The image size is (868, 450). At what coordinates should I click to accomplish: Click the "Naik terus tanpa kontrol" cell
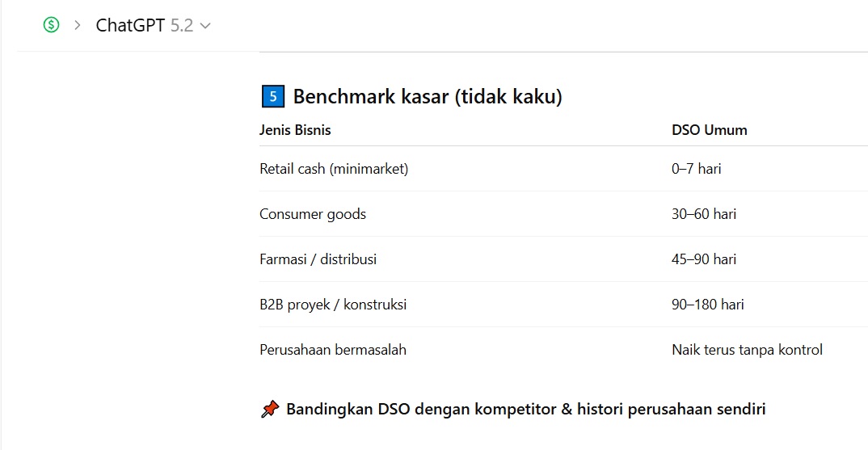(x=747, y=350)
